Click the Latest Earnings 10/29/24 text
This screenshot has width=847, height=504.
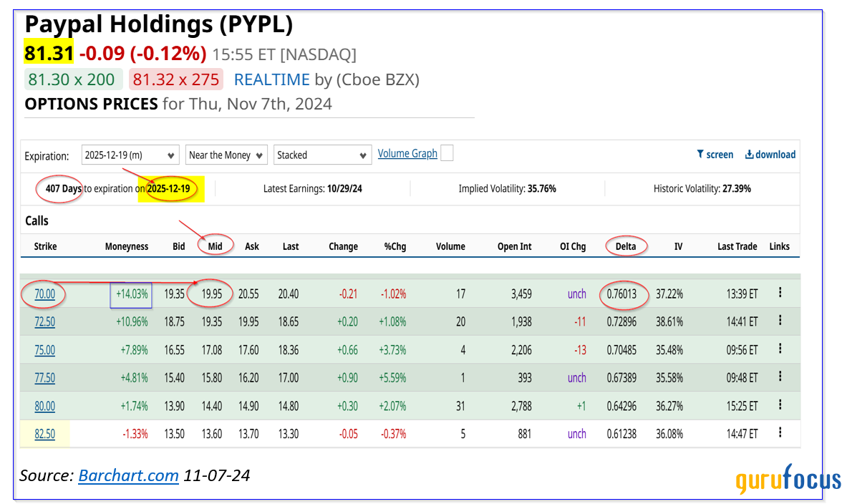(313, 188)
